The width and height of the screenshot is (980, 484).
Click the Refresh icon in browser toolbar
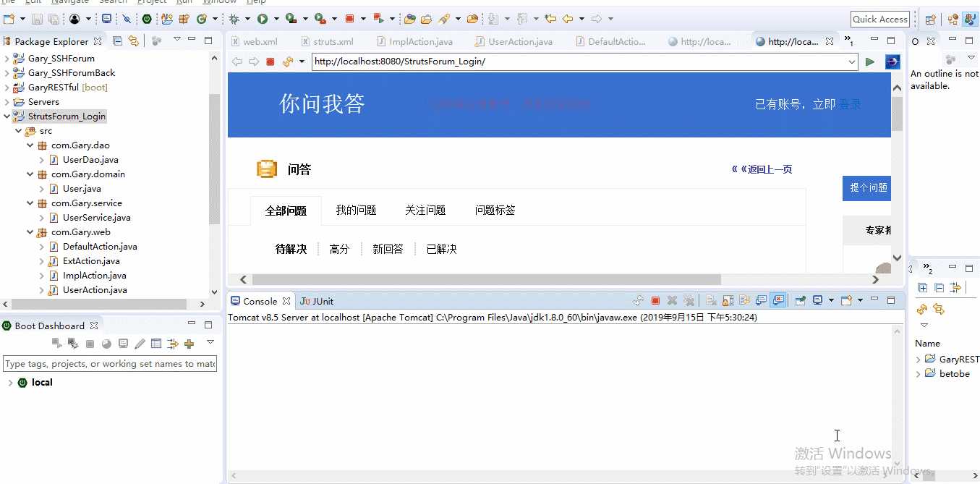(288, 61)
